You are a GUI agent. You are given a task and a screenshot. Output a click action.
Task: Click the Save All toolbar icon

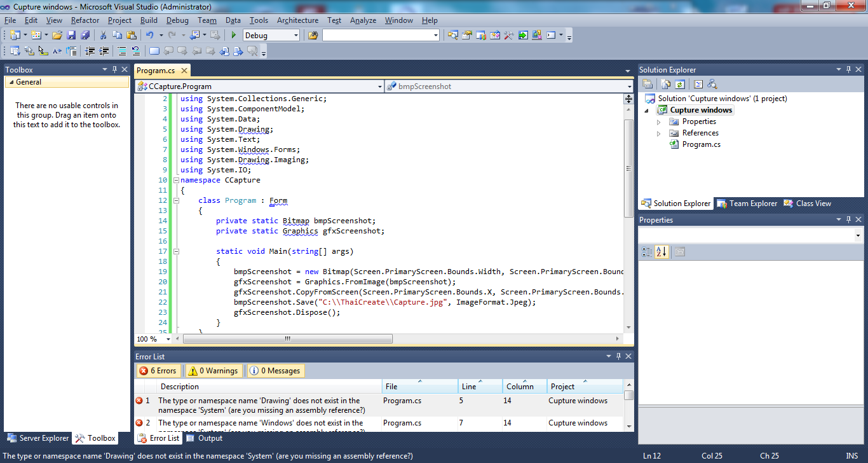(x=85, y=35)
